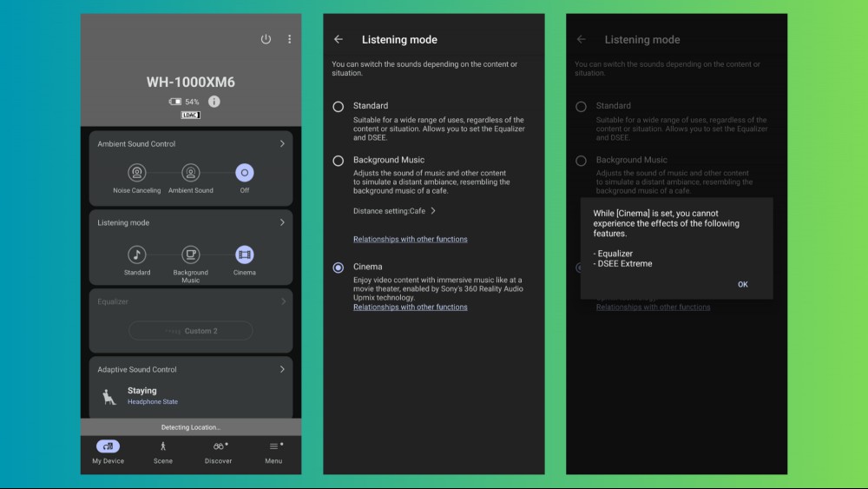Tap the Standard option title in middle screen
Image resolution: width=868 pixels, height=489 pixels.
pos(371,105)
